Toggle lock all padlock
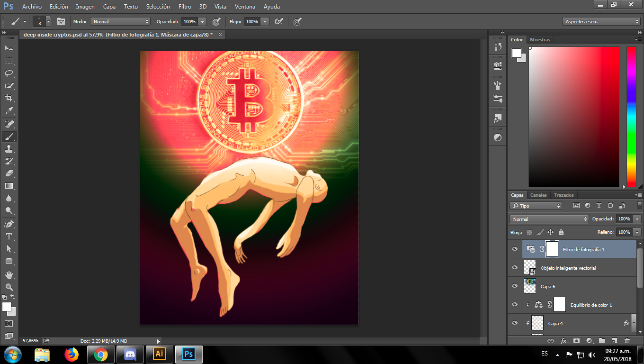This screenshot has width=644, height=364. pyautogui.click(x=561, y=232)
